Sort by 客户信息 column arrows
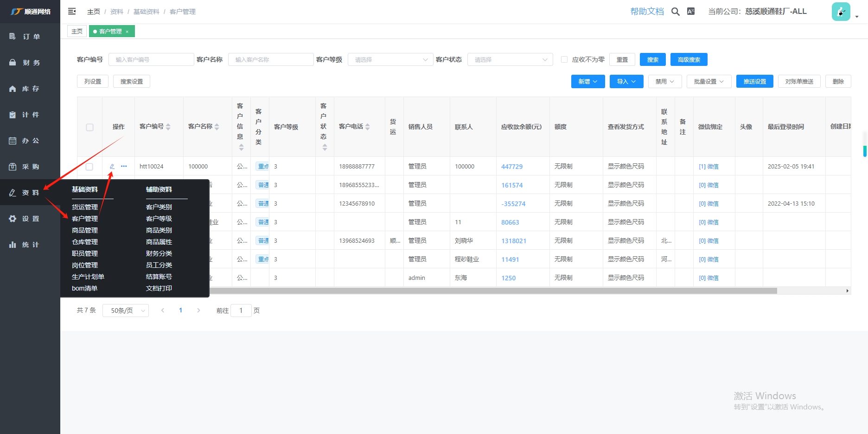Screen dimensions: 868x434 (241, 147)
